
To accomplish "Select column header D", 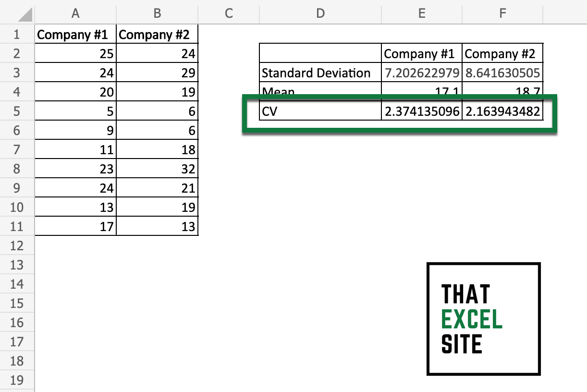I will [x=320, y=13].
